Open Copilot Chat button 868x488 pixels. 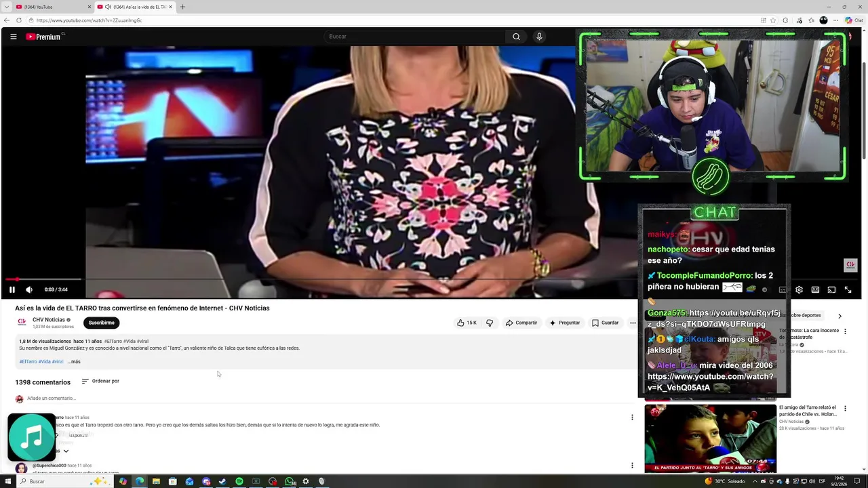coord(853,20)
